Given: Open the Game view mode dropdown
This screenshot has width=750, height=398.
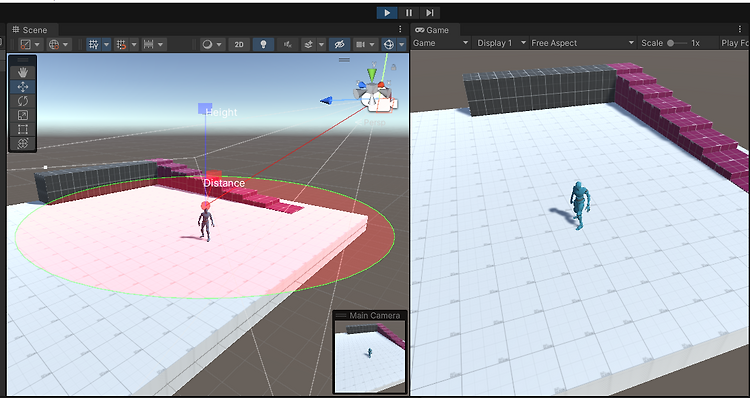Looking at the screenshot, I should (x=441, y=43).
